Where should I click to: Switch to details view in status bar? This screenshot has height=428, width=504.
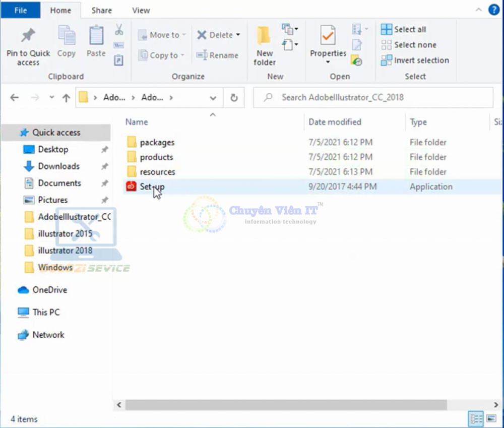[x=476, y=418]
